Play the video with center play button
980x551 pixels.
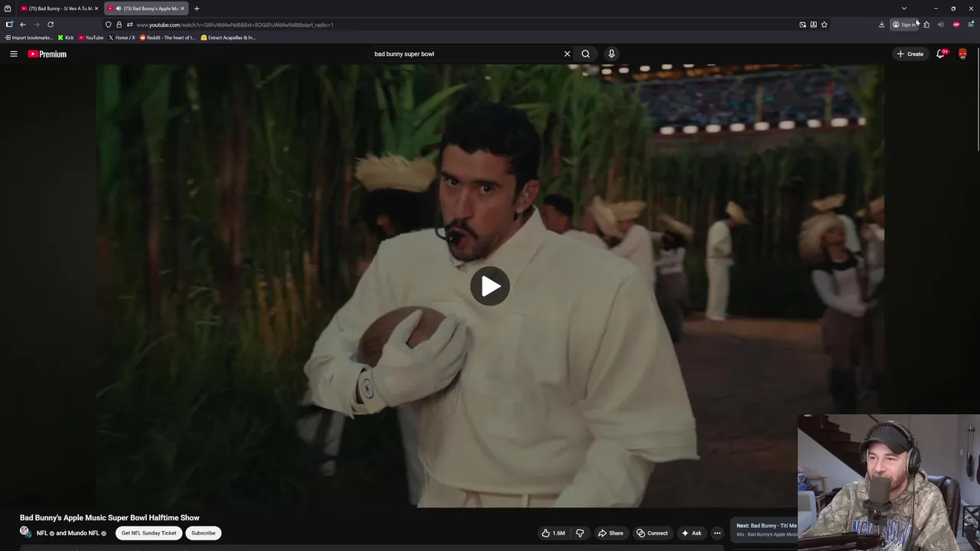(x=490, y=286)
